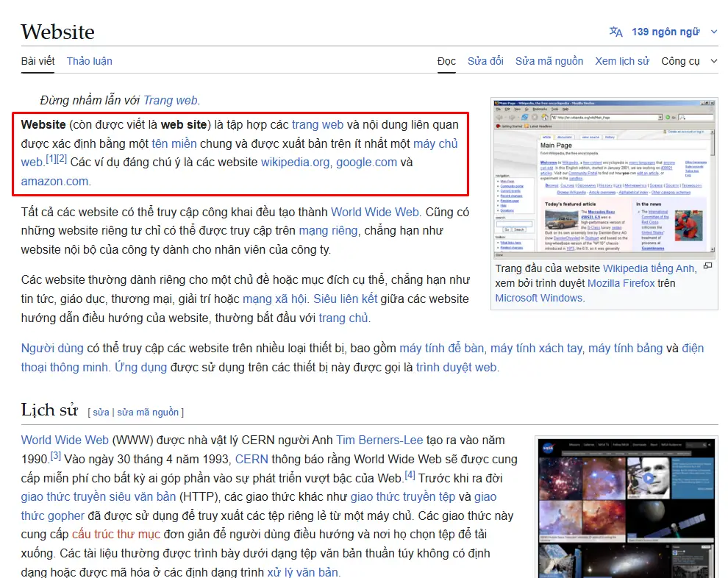Open the tên miền link

coord(174,144)
